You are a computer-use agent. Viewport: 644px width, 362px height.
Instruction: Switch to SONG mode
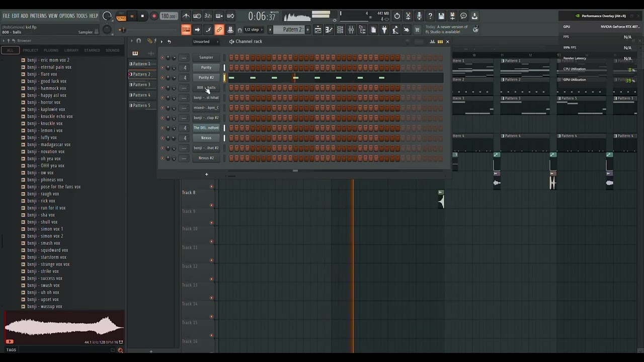click(x=121, y=18)
